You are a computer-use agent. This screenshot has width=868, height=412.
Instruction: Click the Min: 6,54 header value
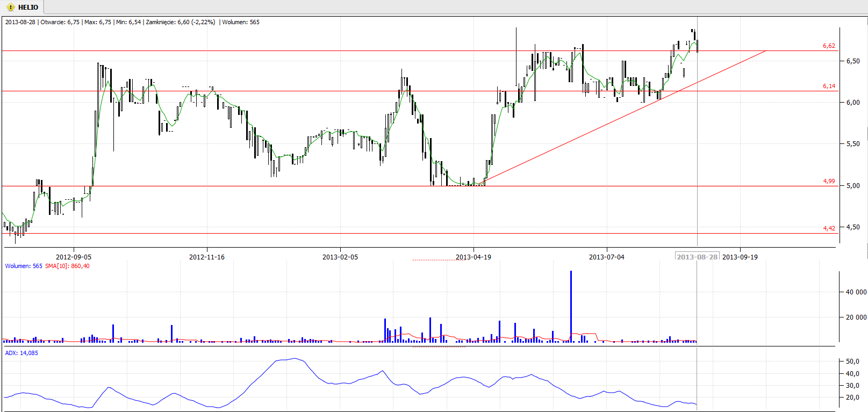pyautogui.click(x=128, y=22)
